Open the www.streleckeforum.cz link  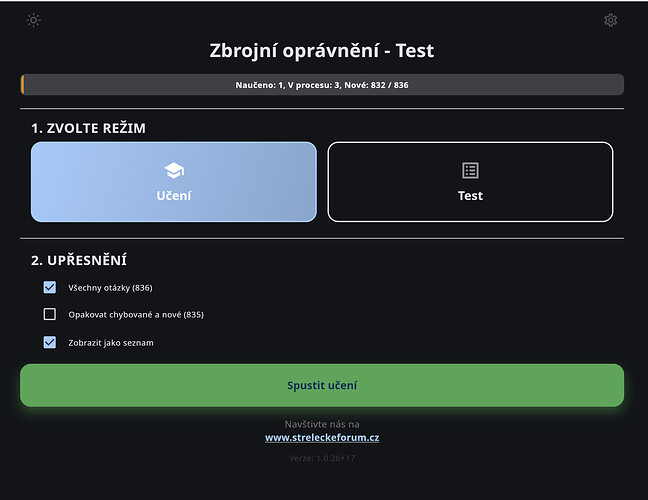[x=322, y=437]
